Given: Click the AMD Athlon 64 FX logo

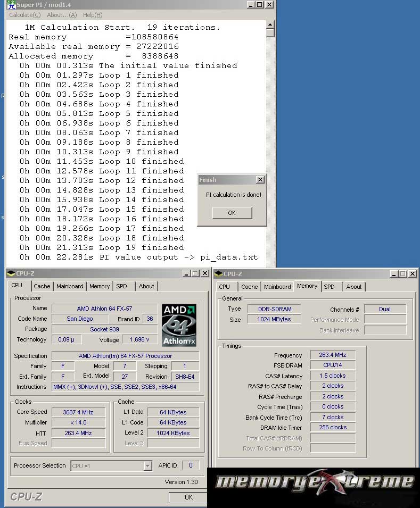Looking at the screenshot, I should [179, 325].
